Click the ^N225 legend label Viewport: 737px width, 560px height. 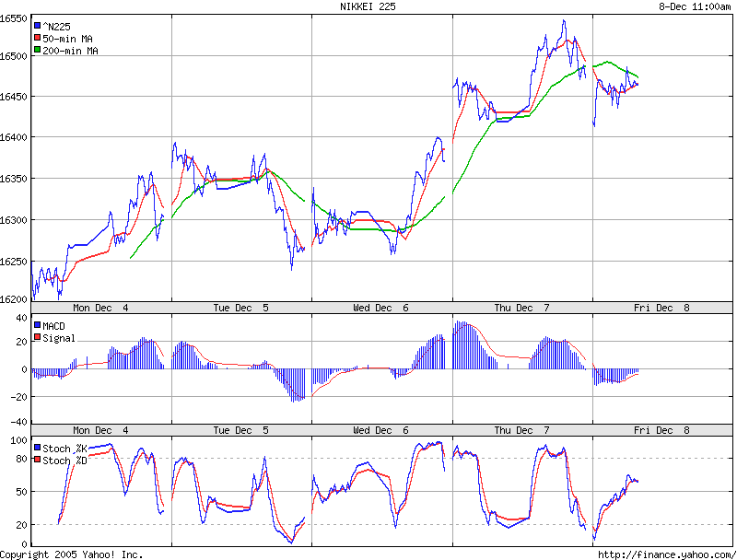pyautogui.click(x=56, y=27)
